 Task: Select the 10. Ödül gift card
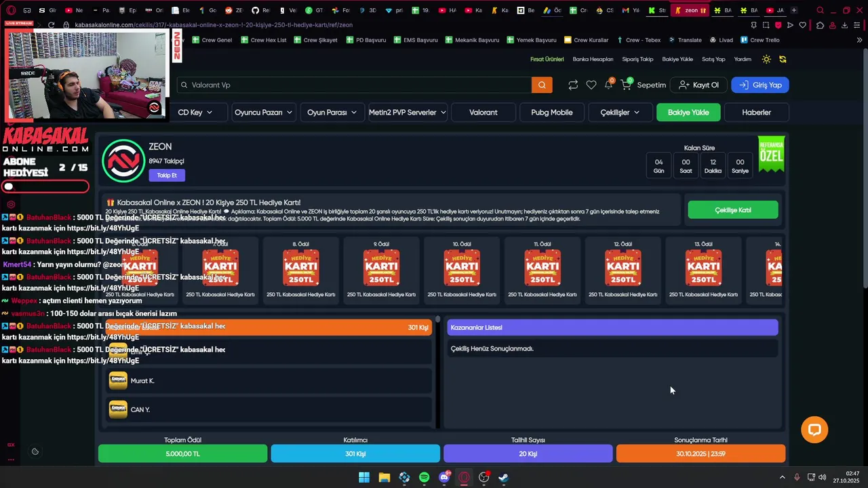click(462, 269)
